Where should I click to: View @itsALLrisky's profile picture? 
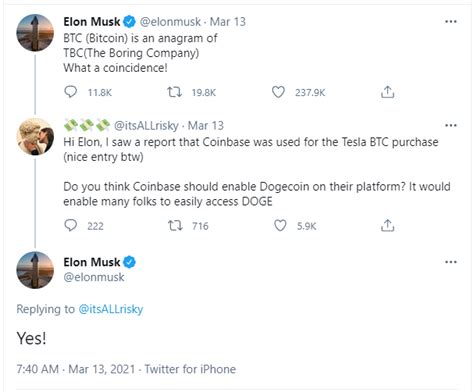[35, 136]
